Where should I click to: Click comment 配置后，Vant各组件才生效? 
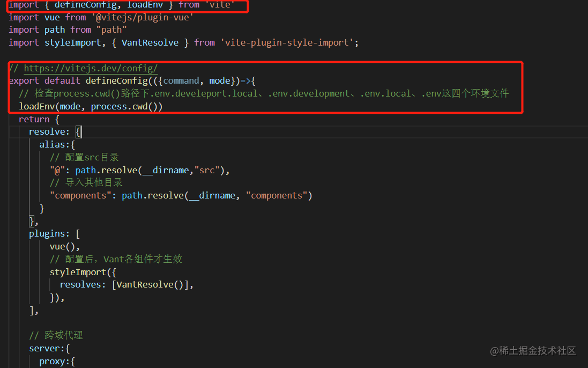click(x=116, y=259)
